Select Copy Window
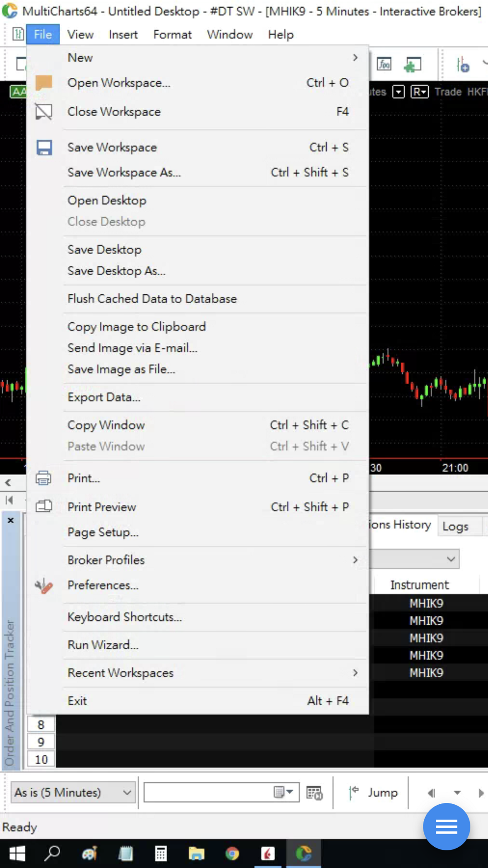The image size is (488, 868). (x=198, y=425)
